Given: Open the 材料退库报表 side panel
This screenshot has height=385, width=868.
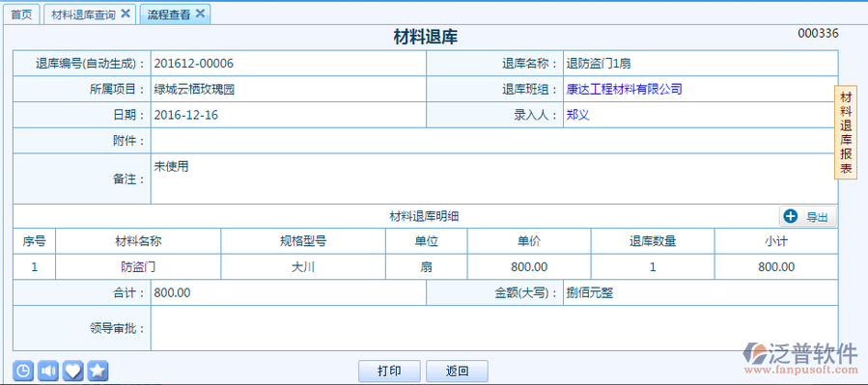Looking at the screenshot, I should [846, 133].
